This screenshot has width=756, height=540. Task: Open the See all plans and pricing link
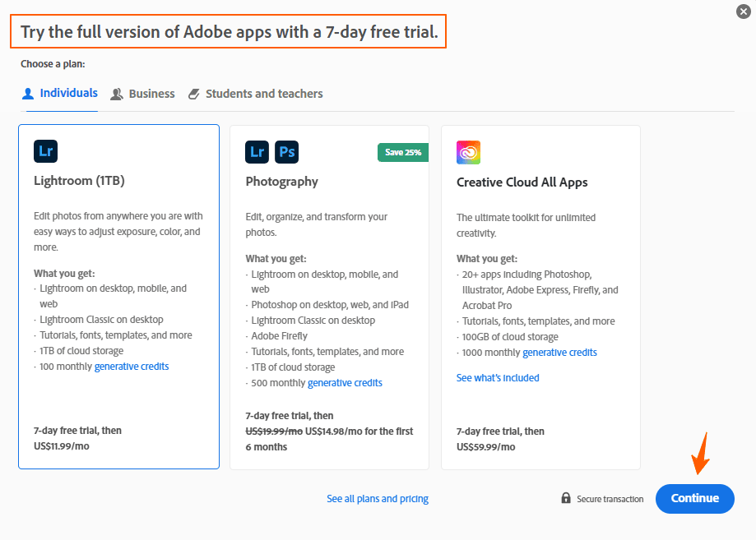click(378, 499)
